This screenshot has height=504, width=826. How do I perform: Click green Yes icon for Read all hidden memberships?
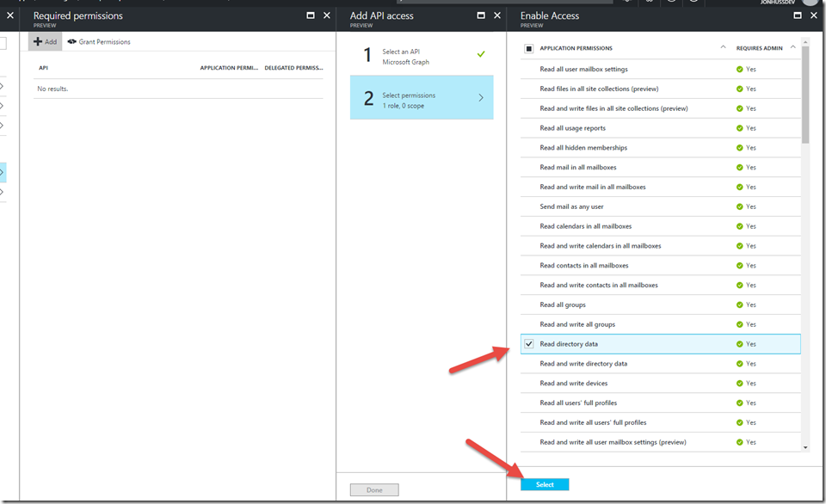pos(740,147)
